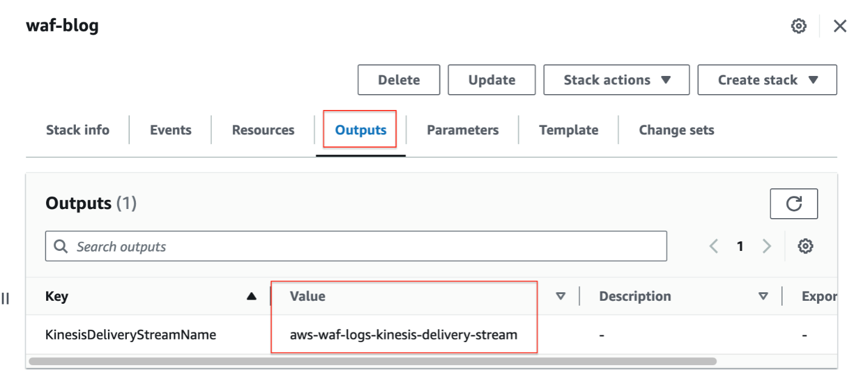This screenshot has width=868, height=384.
Task: View the Template tab
Action: (x=568, y=129)
